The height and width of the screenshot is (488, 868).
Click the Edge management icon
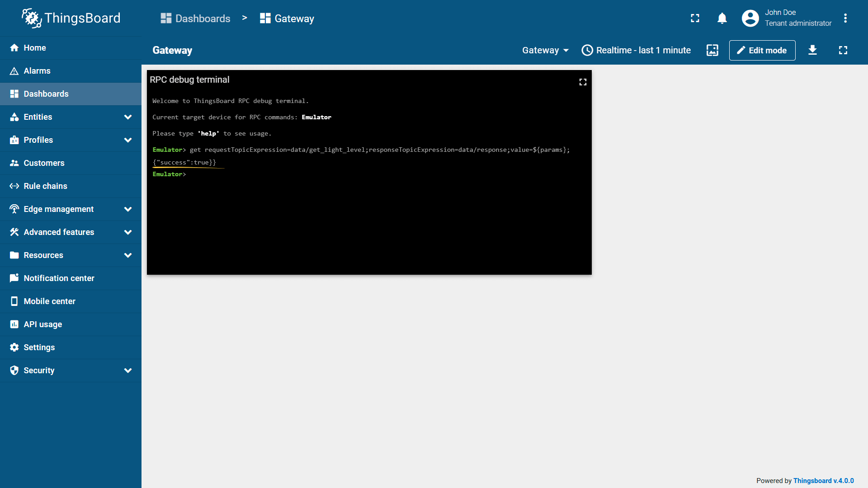pos(14,209)
